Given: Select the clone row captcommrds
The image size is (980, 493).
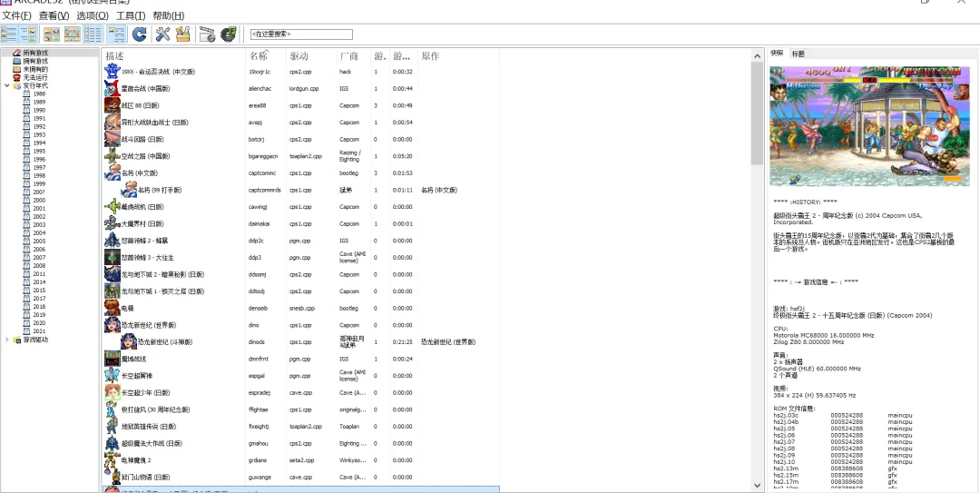Looking at the screenshot, I should 300,190.
